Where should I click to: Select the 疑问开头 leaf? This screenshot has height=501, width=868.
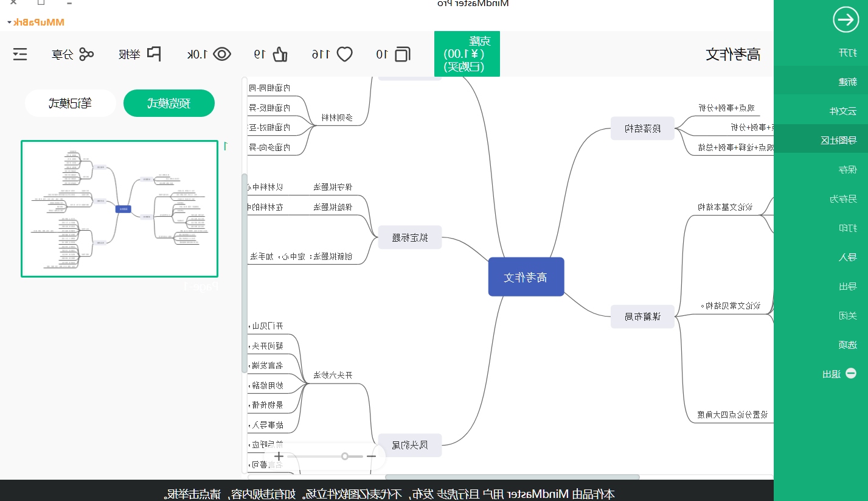266,346
